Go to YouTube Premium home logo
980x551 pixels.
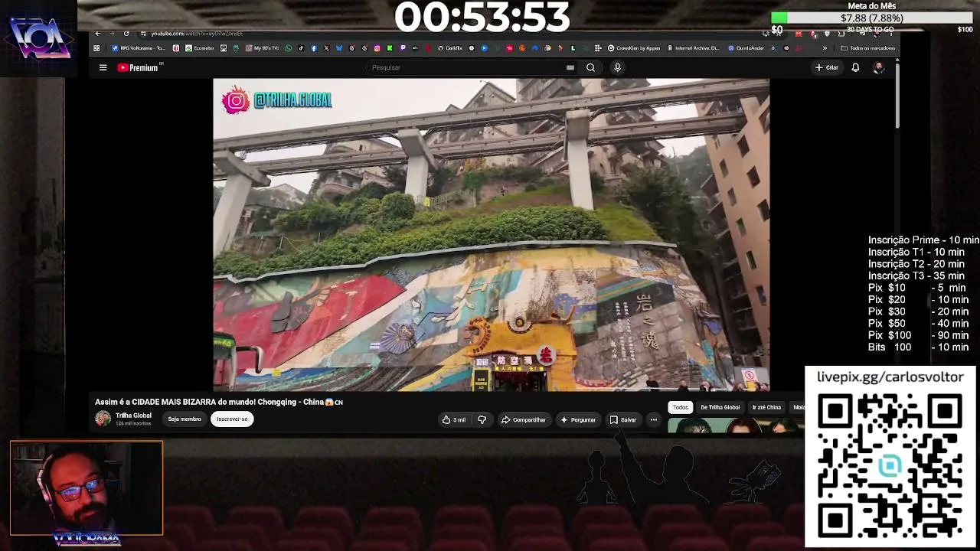[138, 67]
